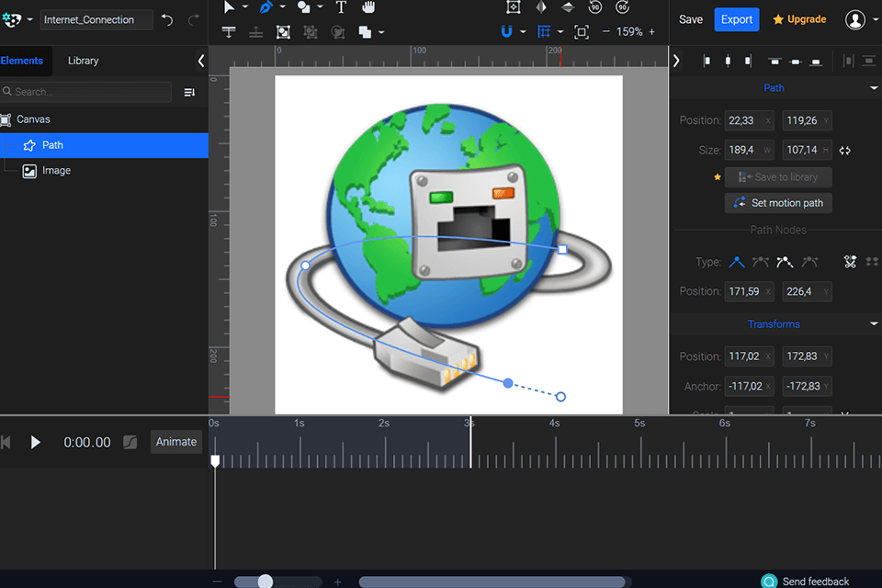
Task: Select the Image element row
Action: pyautogui.click(x=104, y=171)
